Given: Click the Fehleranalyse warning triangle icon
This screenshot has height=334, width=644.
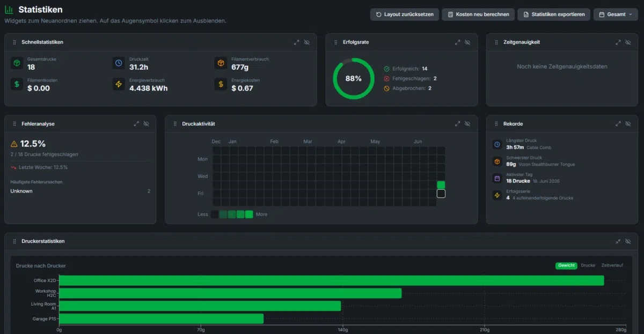Looking at the screenshot, I should [14, 144].
